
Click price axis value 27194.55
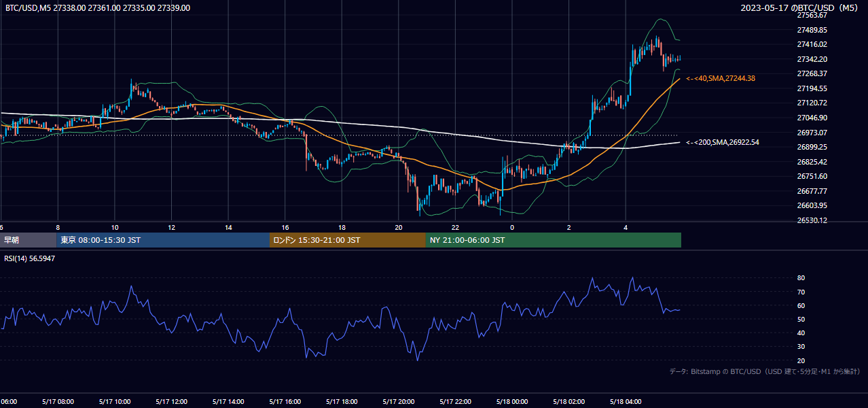[x=812, y=88]
